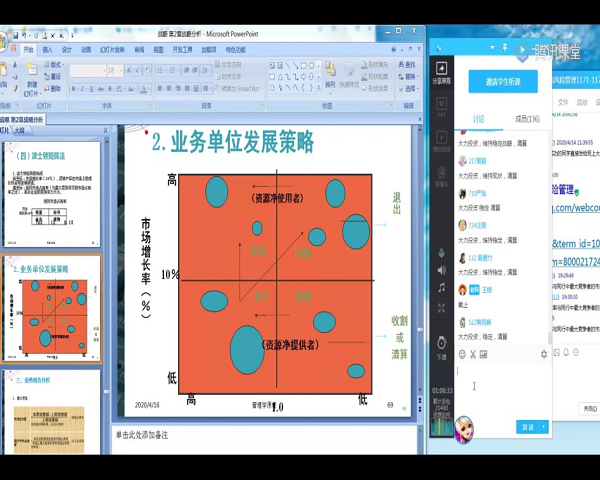Select the 三、业务组合分析 slide thumbnail
The image size is (600, 480).
[x=51, y=412]
